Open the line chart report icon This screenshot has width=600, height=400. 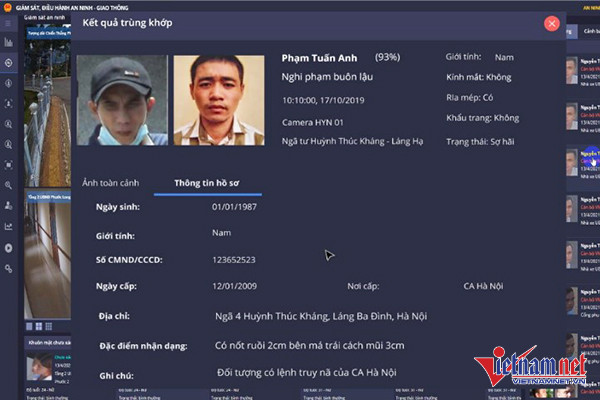pos(8,227)
